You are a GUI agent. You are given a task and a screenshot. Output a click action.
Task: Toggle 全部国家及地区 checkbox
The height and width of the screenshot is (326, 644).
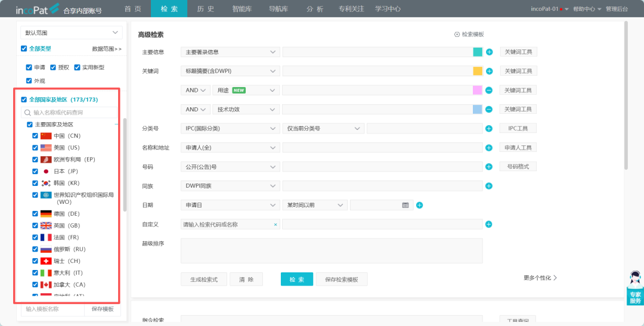(x=24, y=100)
